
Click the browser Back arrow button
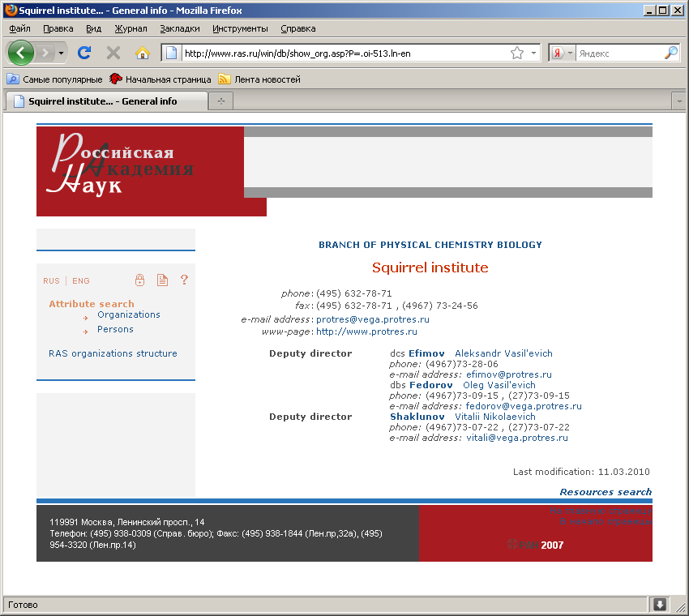click(x=20, y=53)
